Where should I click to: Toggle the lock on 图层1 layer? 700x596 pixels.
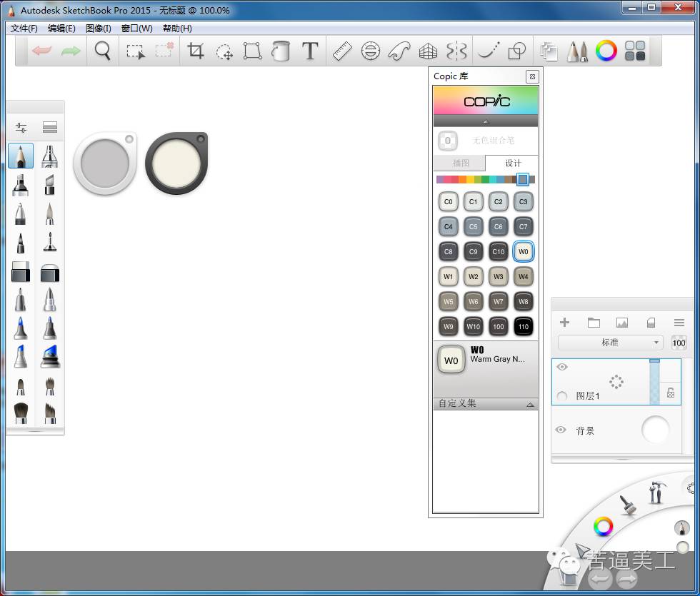[x=671, y=393]
